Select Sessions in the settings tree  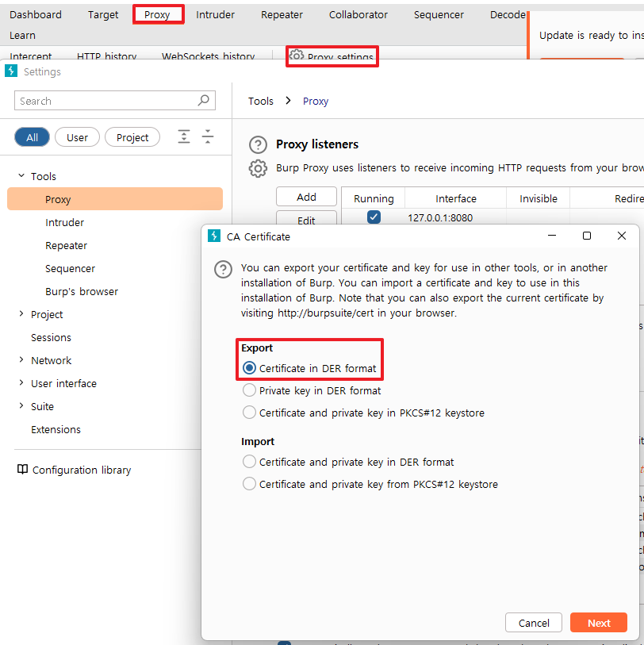pos(51,337)
